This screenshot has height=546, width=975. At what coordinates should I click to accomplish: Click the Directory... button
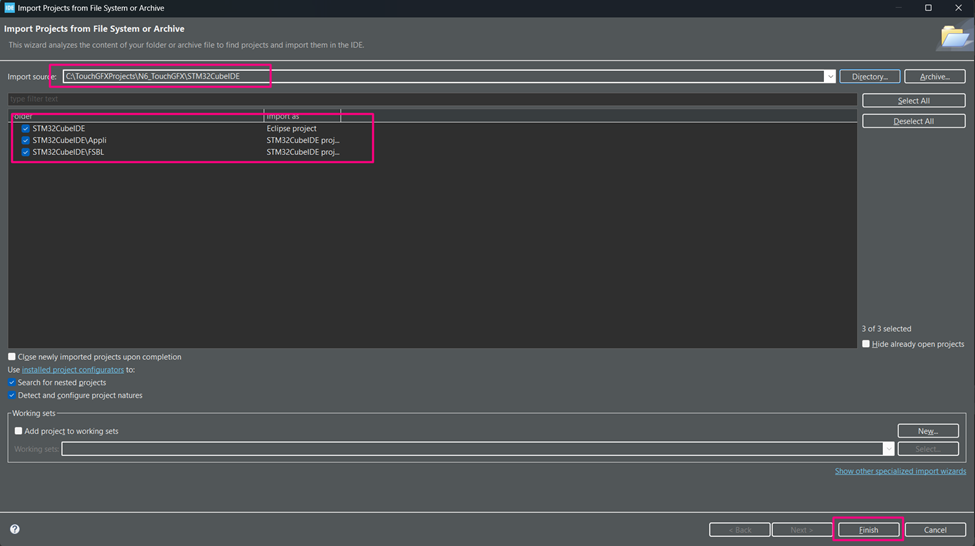pos(869,76)
